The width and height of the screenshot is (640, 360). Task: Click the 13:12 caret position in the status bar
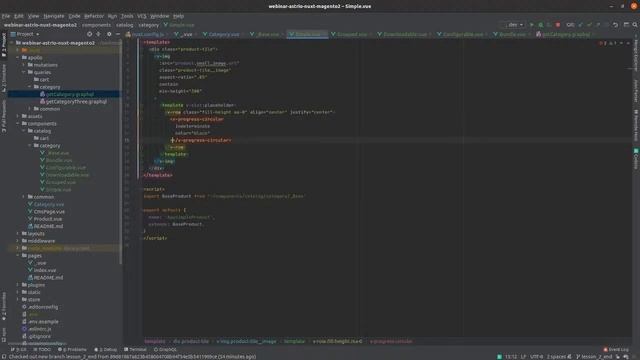[x=511, y=357]
